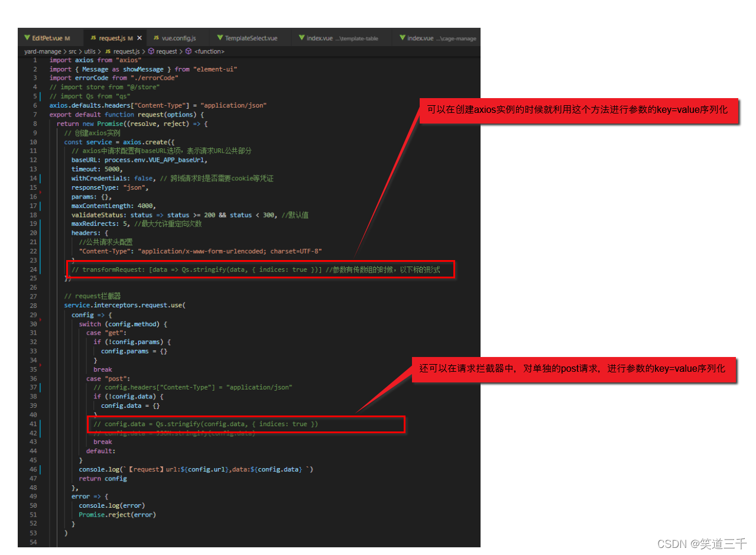Click 'if (!config.data) {'
This screenshot has width=756, height=555.
pos(128,396)
